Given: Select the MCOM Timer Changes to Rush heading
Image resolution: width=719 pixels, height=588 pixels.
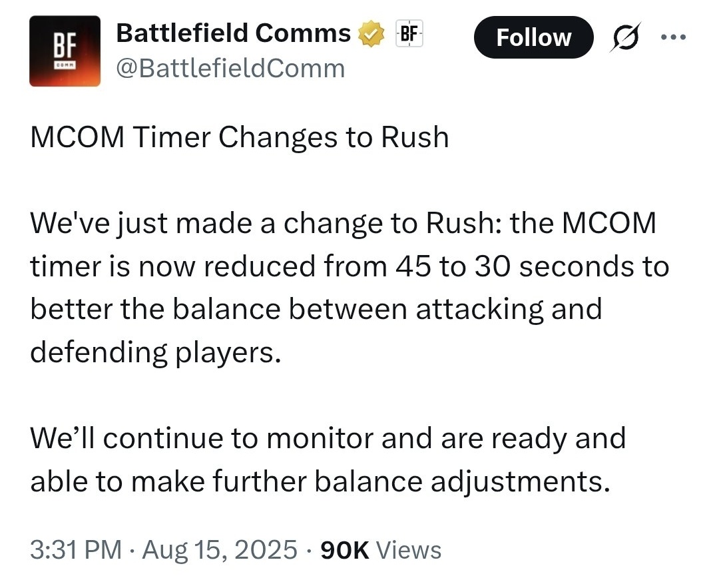Looking at the screenshot, I should pos(240,137).
